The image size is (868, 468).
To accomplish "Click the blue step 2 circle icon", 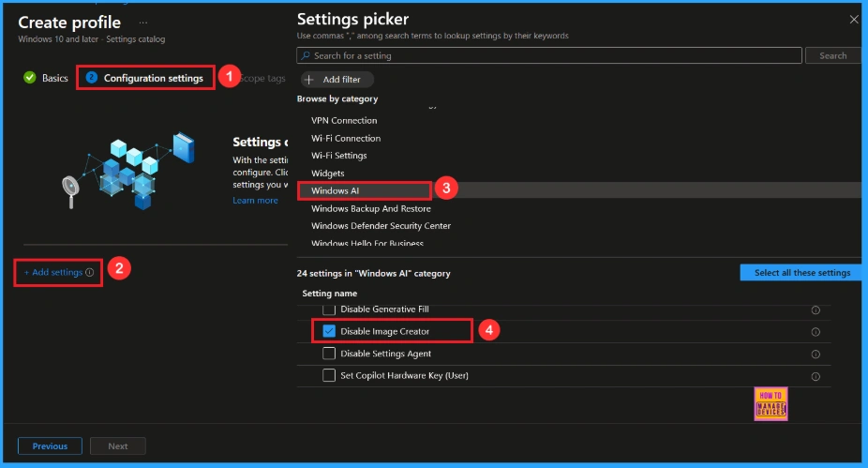I will (x=92, y=78).
